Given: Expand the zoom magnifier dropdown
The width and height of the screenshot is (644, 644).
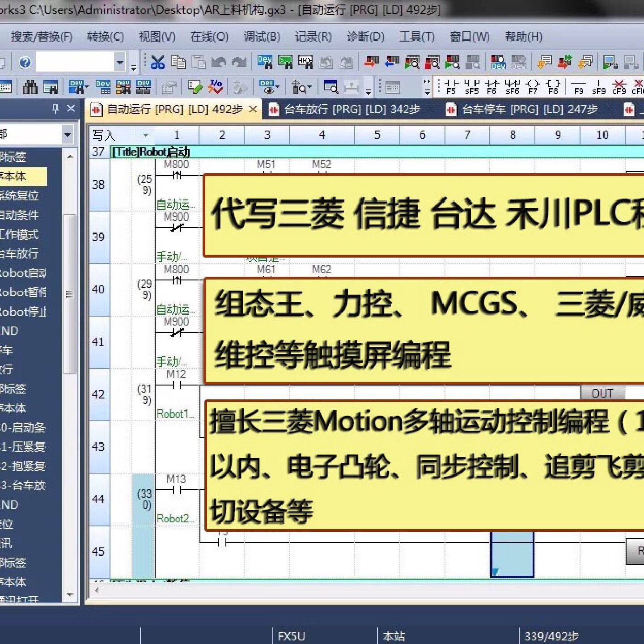Looking at the screenshot, I should (309, 87).
